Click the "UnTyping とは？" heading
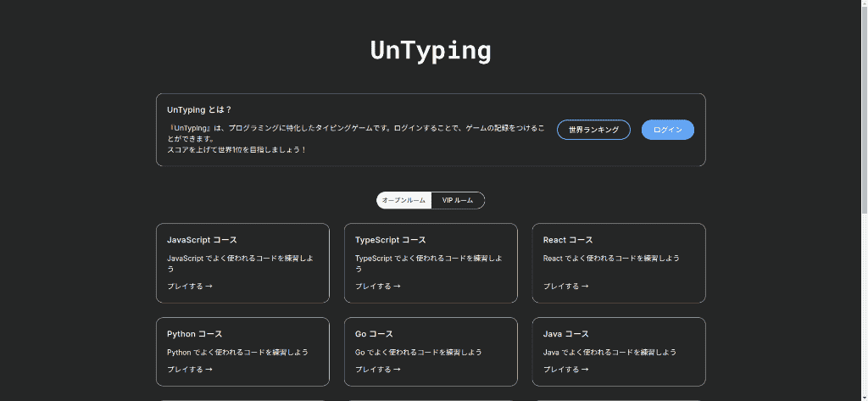Image resolution: width=868 pixels, height=401 pixels. 199,109
